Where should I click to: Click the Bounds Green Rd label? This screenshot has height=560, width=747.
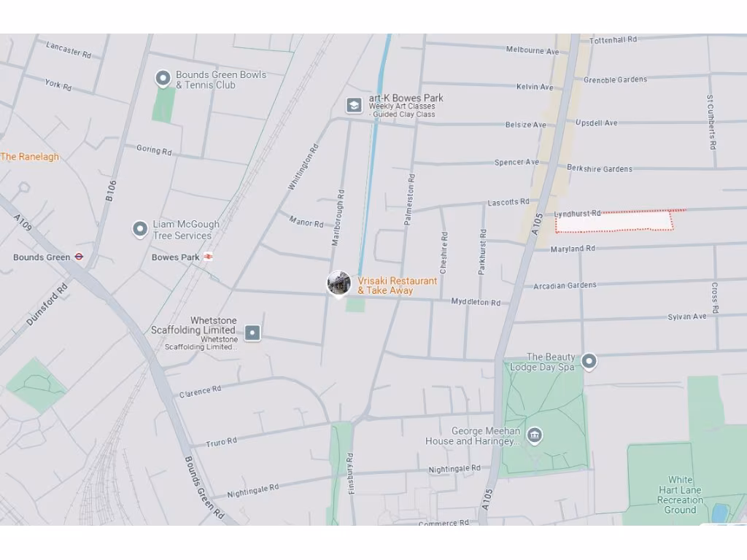tap(204, 488)
